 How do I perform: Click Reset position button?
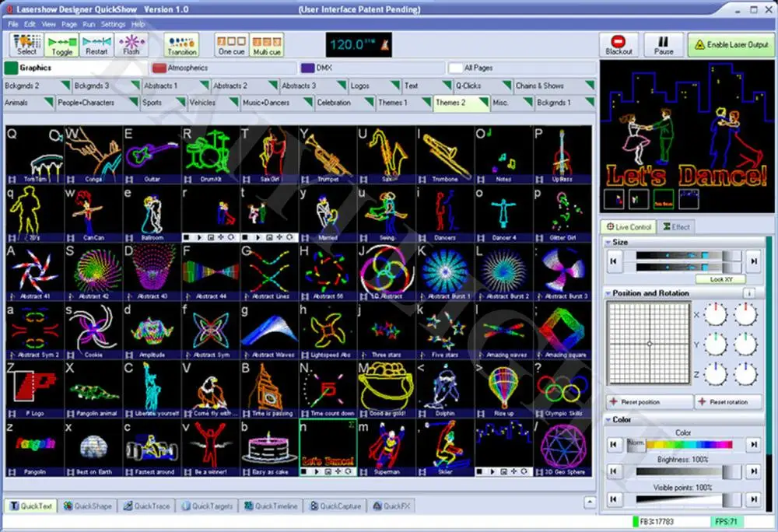(650, 402)
